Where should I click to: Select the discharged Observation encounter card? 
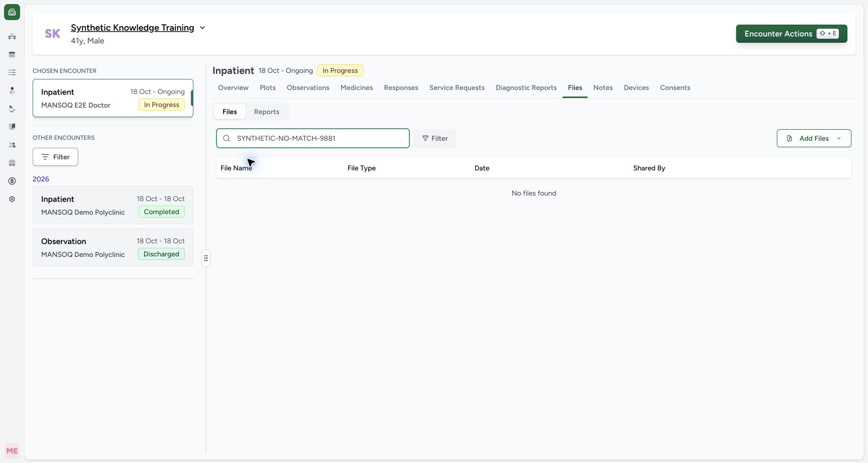(x=113, y=247)
